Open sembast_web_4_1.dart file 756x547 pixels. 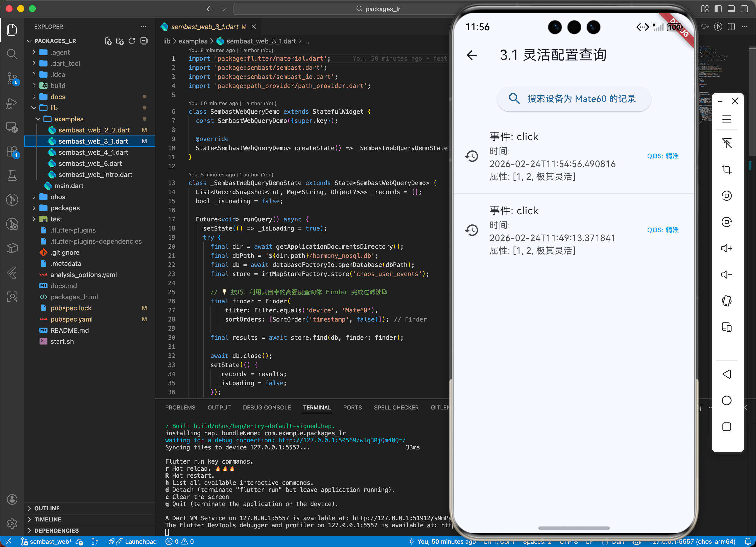pos(93,152)
